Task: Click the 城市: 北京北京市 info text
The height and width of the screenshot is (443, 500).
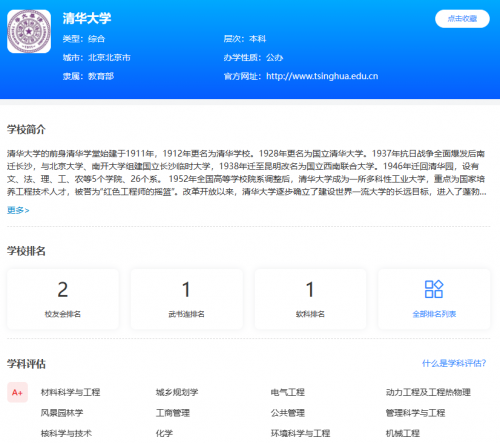Action: click(96, 58)
